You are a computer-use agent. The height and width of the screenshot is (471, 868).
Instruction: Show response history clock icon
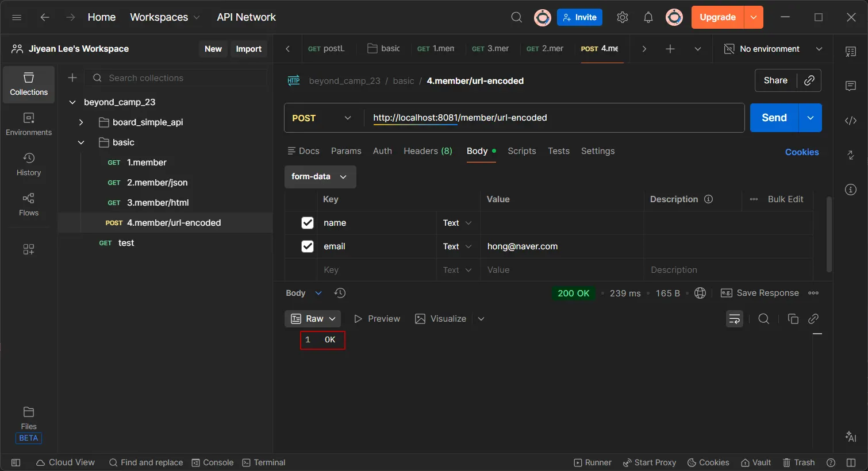340,293
